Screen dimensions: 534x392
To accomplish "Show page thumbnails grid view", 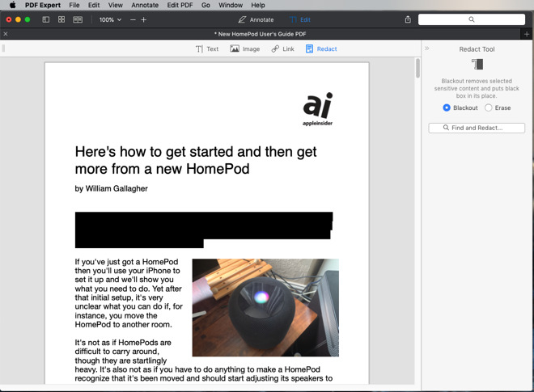I will (61, 19).
